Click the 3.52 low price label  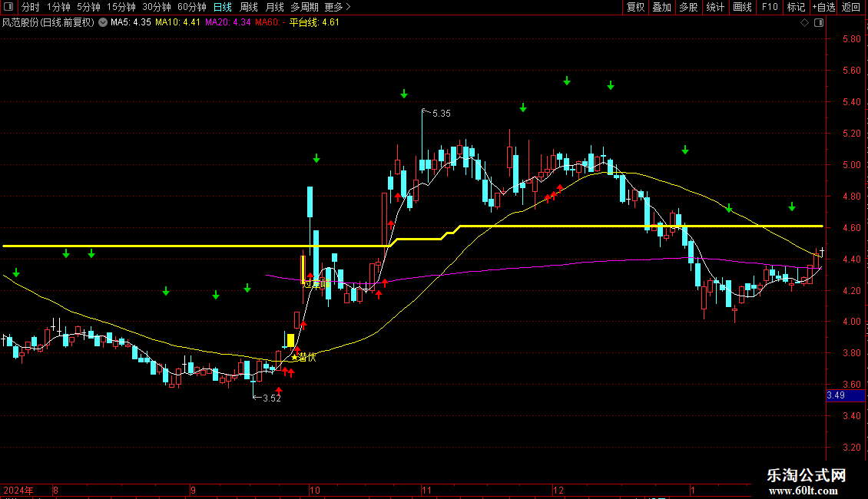pyautogui.click(x=272, y=398)
